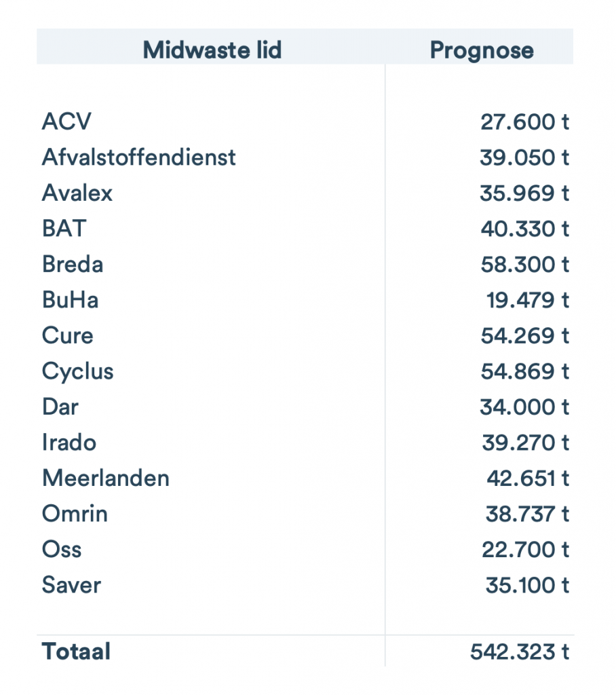Click the Meerlanden row label

pyautogui.click(x=106, y=478)
